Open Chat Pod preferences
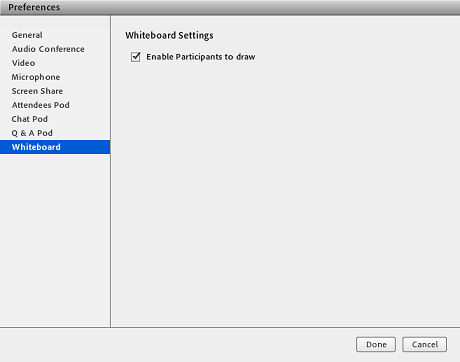The height and width of the screenshot is (362, 460). (29, 119)
